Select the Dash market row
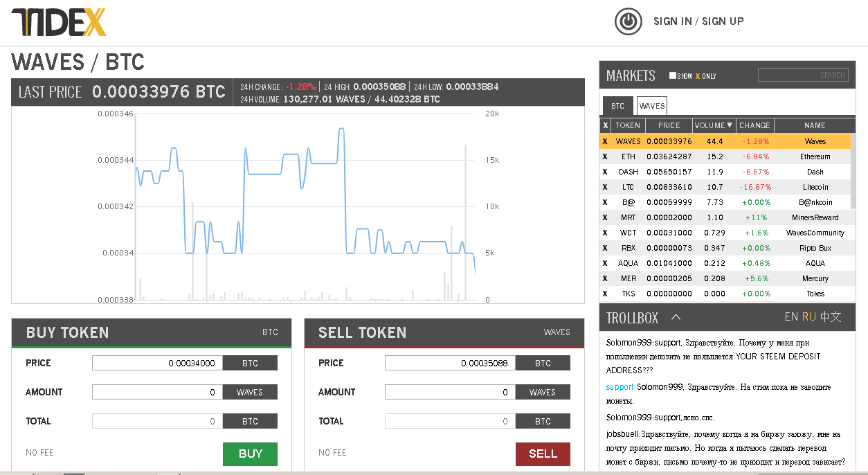 (725, 172)
